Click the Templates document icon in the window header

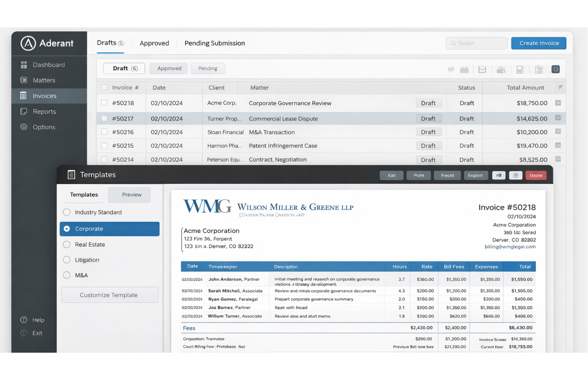coord(71,174)
